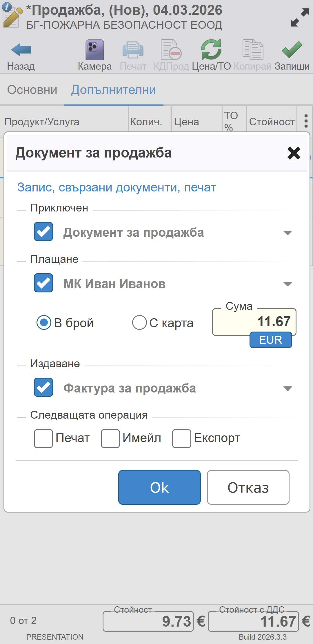Screen dimensions: 313x644
Task: Click the info document icon in header
Action: click(x=12, y=15)
